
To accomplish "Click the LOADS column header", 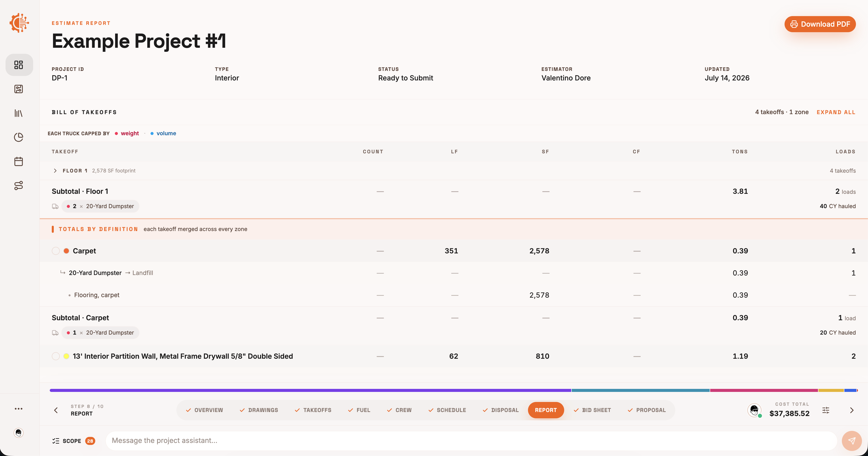I will (846, 152).
